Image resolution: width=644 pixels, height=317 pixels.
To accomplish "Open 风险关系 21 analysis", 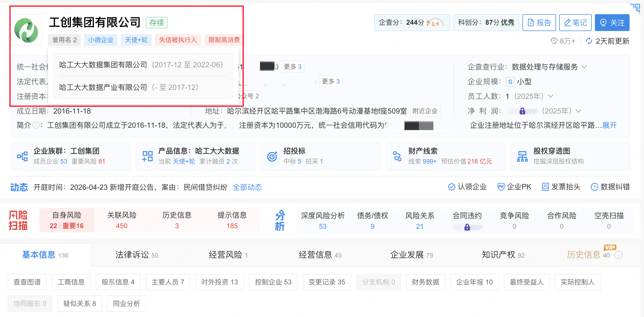I will point(420,221).
